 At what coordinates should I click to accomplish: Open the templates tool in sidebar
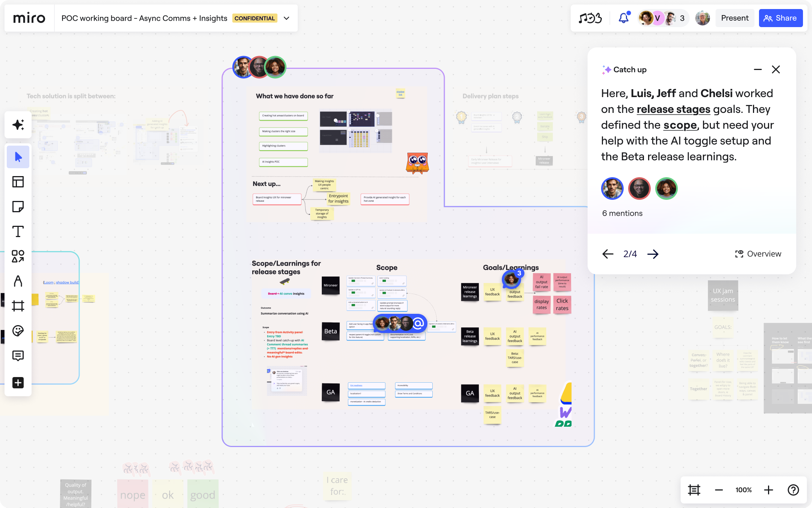pos(17,182)
